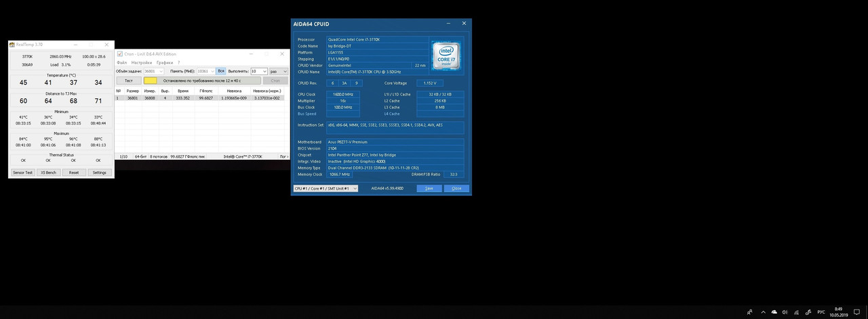Click the ГФлопс column header

click(x=205, y=91)
